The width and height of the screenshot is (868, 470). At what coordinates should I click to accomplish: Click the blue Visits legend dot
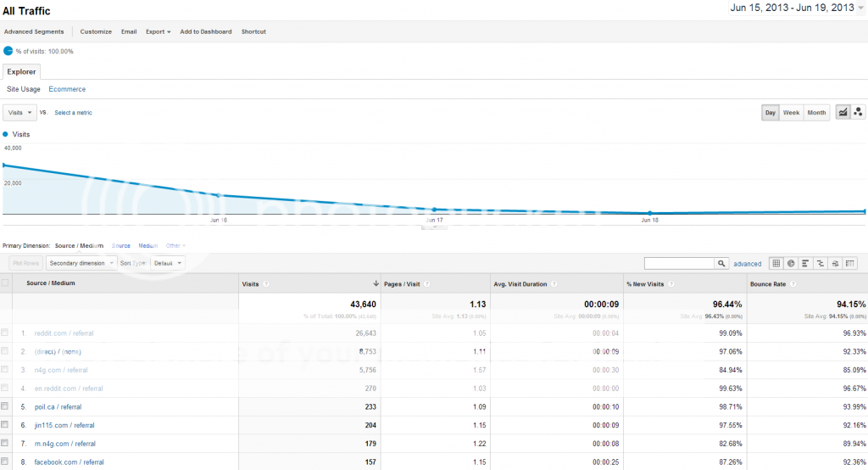click(x=6, y=134)
